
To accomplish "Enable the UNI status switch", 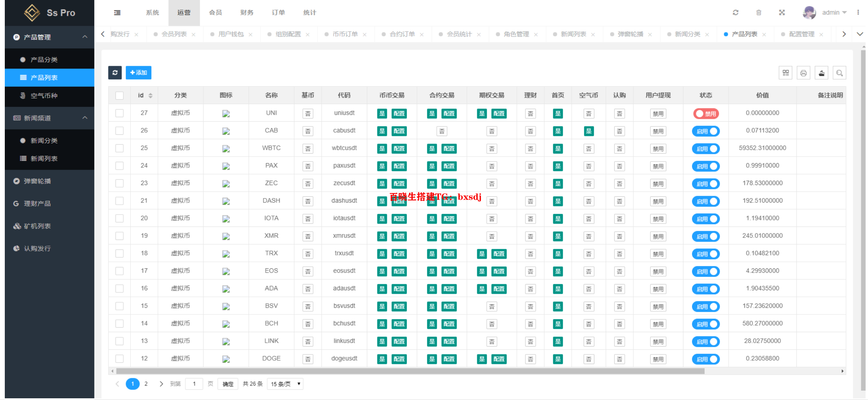I will pyautogui.click(x=706, y=114).
